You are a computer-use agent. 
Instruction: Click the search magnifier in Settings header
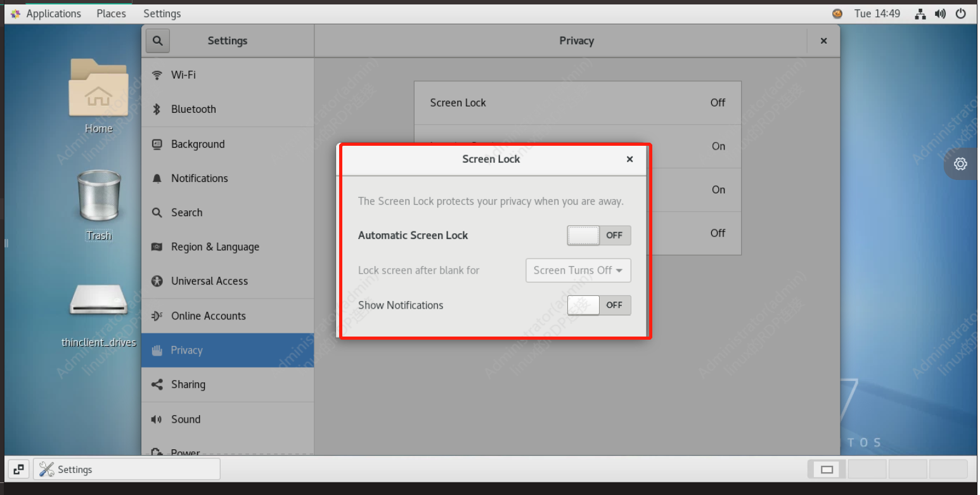(x=157, y=40)
